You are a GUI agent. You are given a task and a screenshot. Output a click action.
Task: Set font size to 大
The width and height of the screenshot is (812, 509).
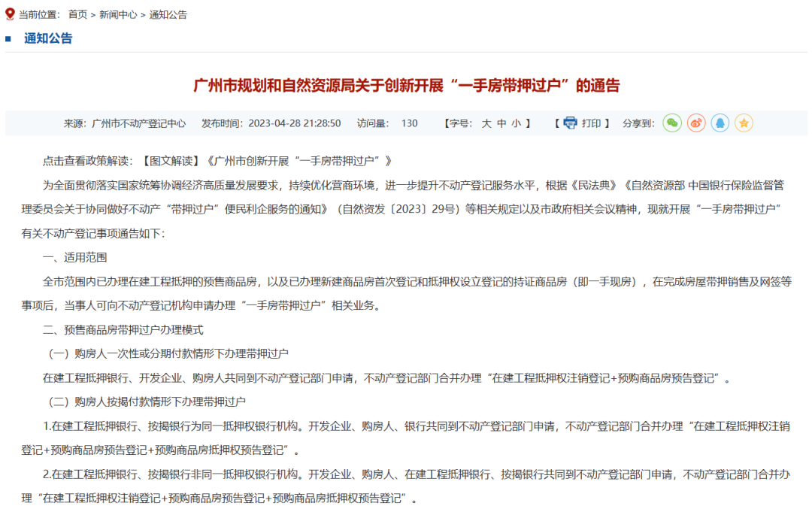point(486,123)
